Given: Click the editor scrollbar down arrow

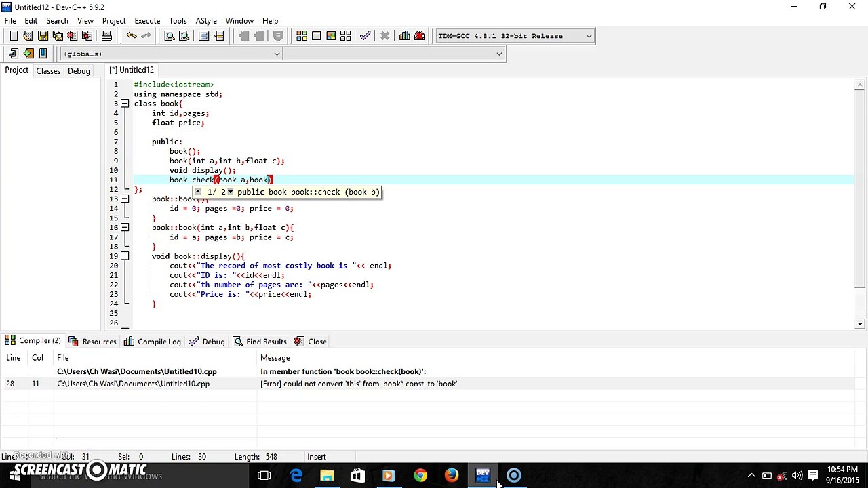Looking at the screenshot, I should coord(860,324).
